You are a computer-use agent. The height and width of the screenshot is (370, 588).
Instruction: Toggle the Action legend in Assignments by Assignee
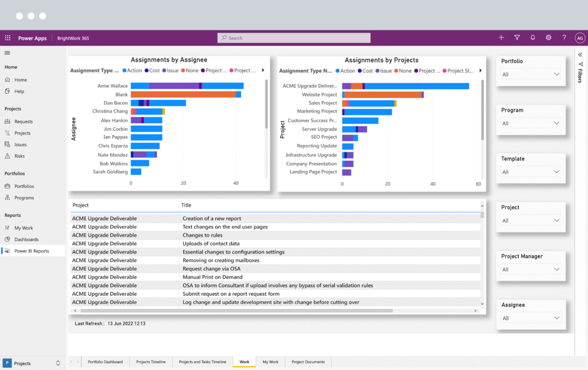coord(133,70)
